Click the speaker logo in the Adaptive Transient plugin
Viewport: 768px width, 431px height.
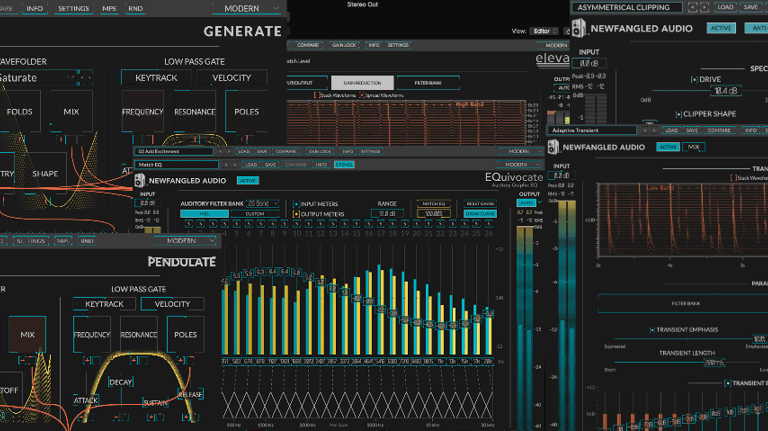553,147
